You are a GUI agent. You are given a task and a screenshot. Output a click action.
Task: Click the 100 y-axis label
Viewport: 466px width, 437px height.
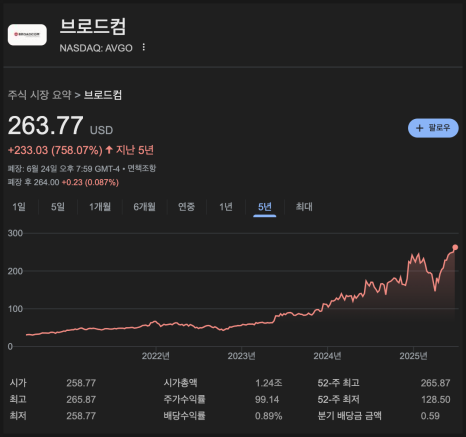(15, 309)
